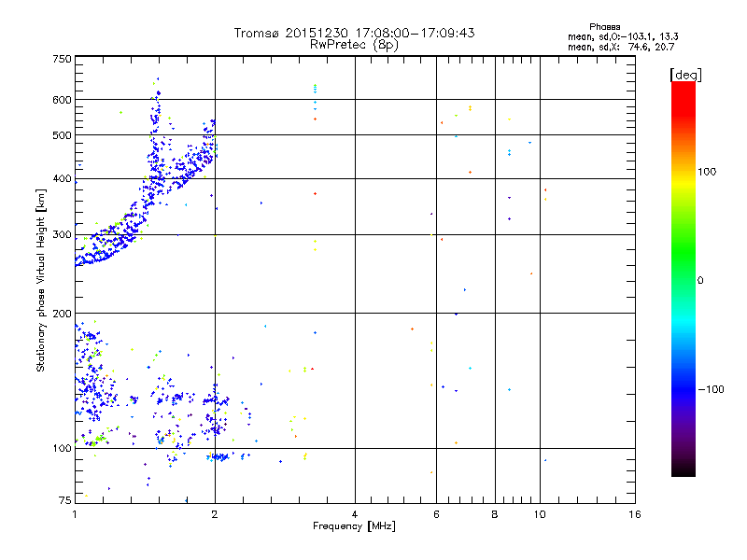
Task: Click the '75' height axis tick label
Action: (x=64, y=500)
